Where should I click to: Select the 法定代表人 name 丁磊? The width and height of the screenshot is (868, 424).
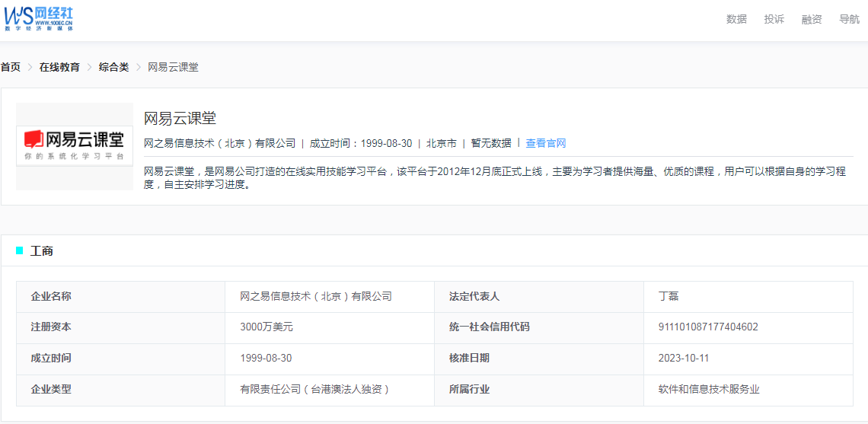pos(669,296)
